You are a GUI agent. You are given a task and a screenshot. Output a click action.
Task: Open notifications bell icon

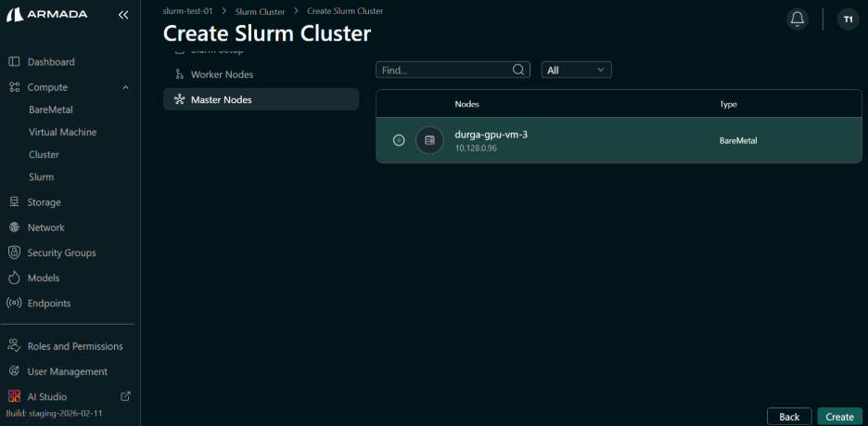pyautogui.click(x=798, y=19)
